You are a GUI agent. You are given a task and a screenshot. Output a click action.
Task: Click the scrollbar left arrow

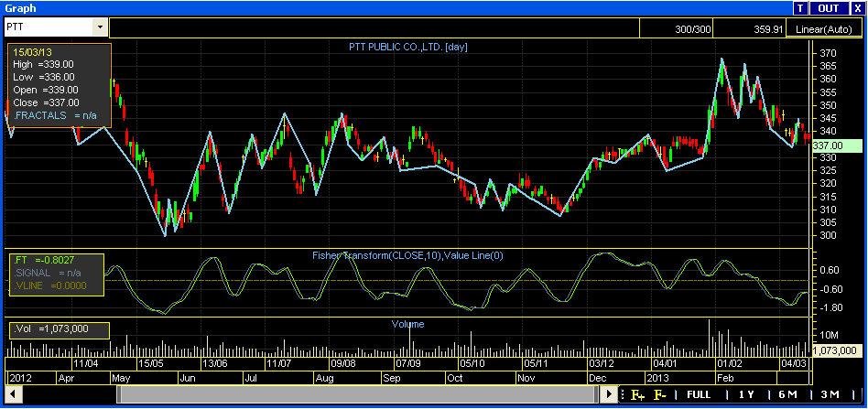tap(13, 394)
